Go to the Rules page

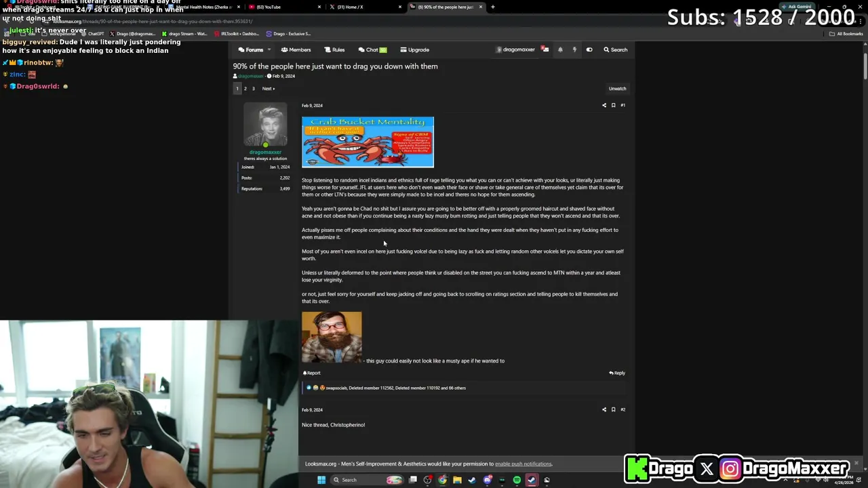334,49
